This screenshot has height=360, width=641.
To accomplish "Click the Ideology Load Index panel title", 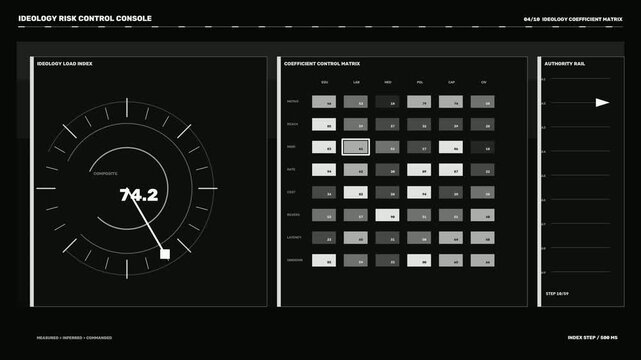I will (x=65, y=64).
